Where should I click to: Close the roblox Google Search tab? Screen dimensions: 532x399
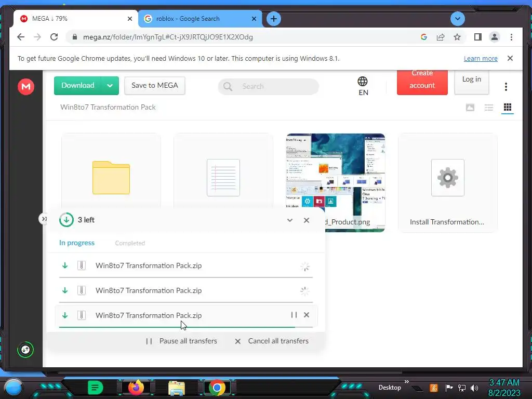pos(254,19)
